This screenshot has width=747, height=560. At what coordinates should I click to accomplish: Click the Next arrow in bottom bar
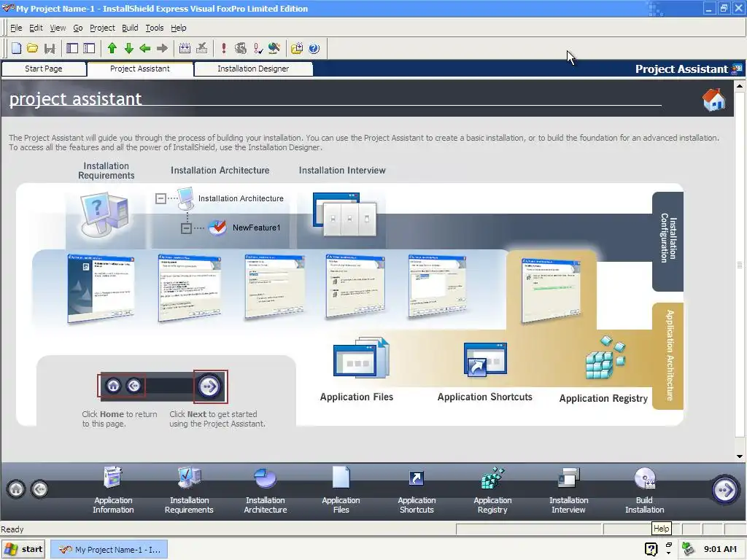click(724, 489)
